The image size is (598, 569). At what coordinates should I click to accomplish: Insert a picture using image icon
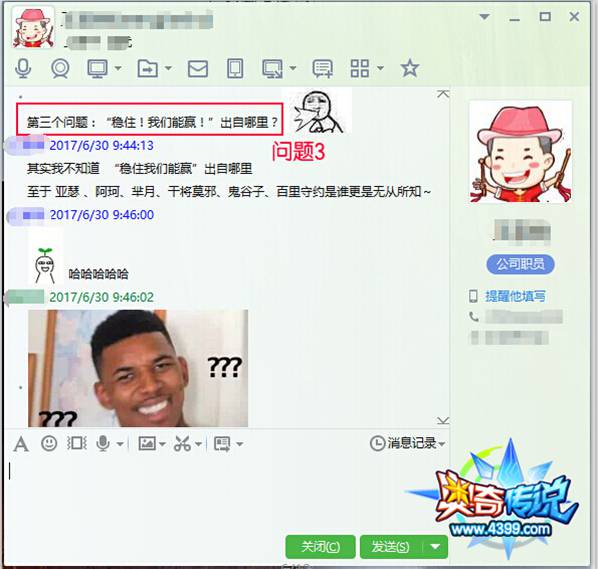147,444
